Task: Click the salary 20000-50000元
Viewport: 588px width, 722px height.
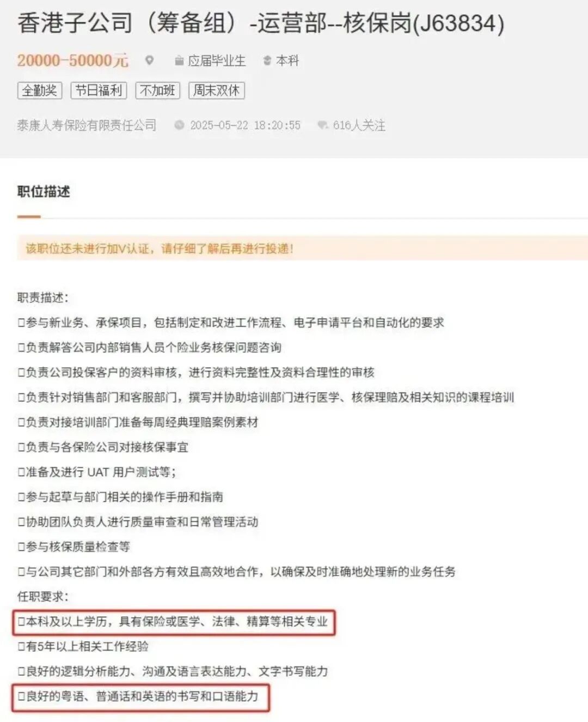Action: 73,60
